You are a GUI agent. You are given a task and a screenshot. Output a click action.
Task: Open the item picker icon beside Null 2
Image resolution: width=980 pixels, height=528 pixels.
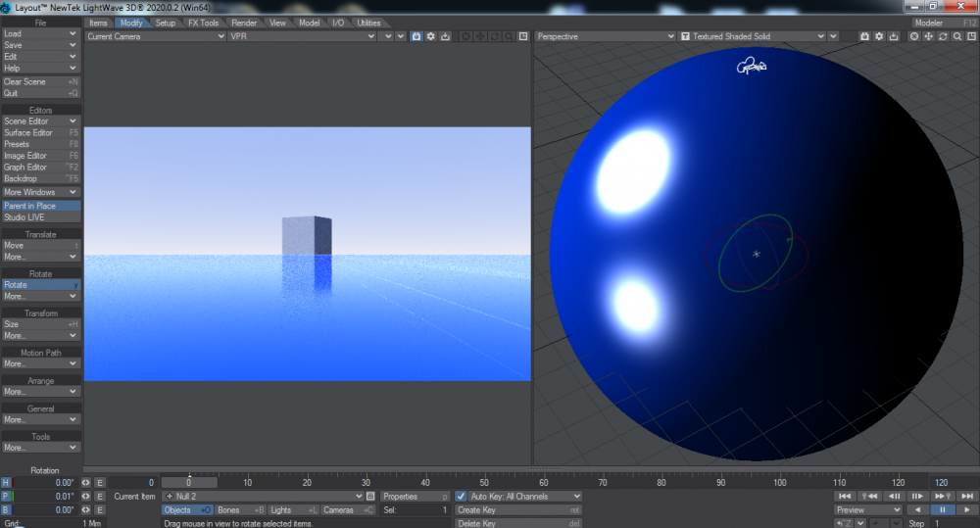[x=370, y=497]
